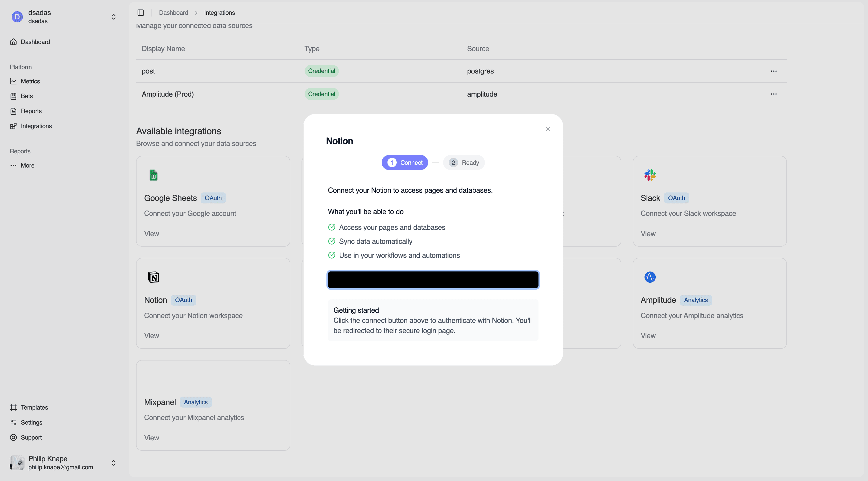Click the Google Sheets icon
This screenshot has height=481, width=868.
click(153, 175)
